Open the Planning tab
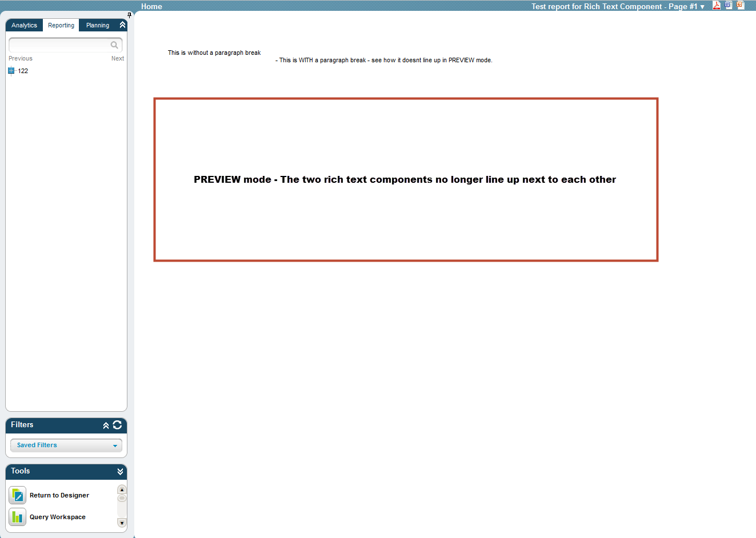 98,25
